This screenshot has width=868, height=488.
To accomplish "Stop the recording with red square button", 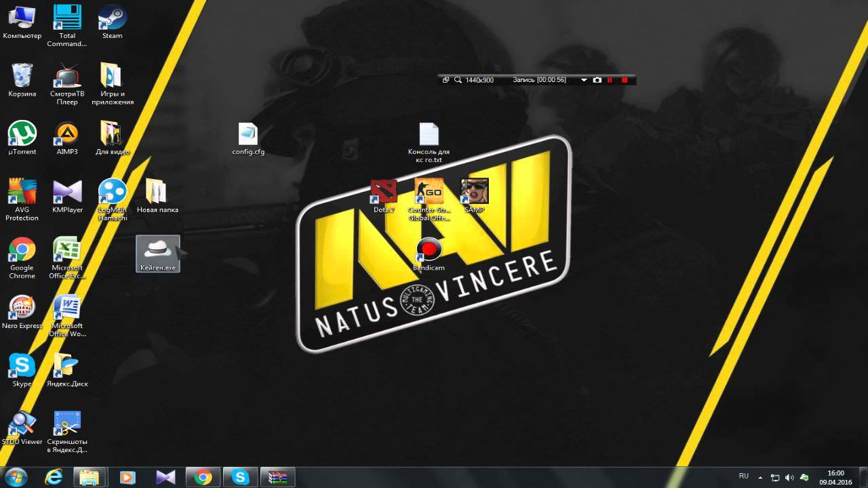I will [625, 80].
